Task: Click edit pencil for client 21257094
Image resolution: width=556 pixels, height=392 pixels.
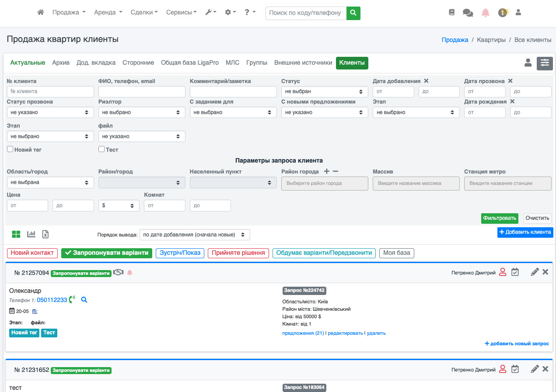Action: click(x=534, y=272)
